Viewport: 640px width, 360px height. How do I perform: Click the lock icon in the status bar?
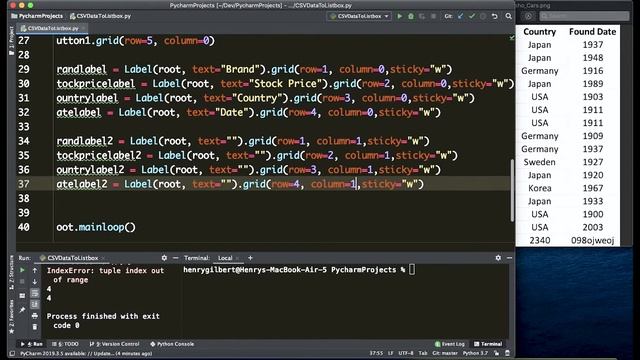click(x=496, y=353)
